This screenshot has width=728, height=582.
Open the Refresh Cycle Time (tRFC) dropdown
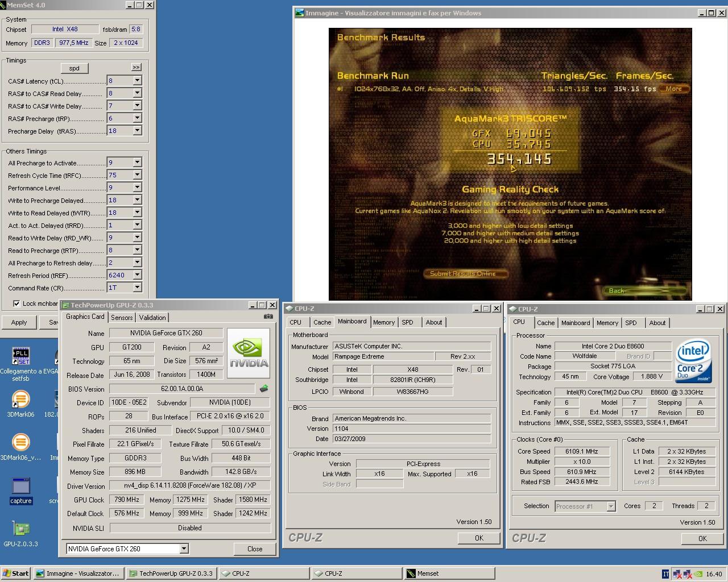click(137, 175)
